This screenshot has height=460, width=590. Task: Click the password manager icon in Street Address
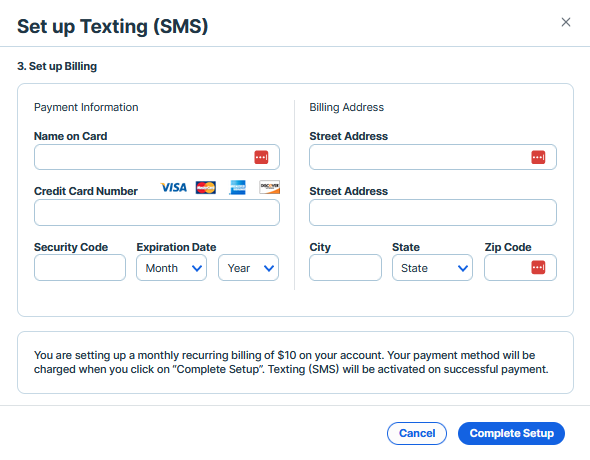pos(538,157)
